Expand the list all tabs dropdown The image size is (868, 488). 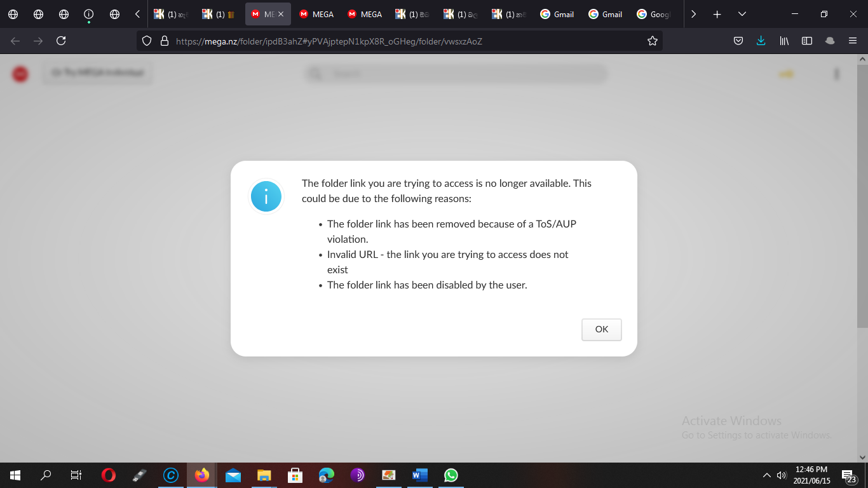tap(742, 14)
